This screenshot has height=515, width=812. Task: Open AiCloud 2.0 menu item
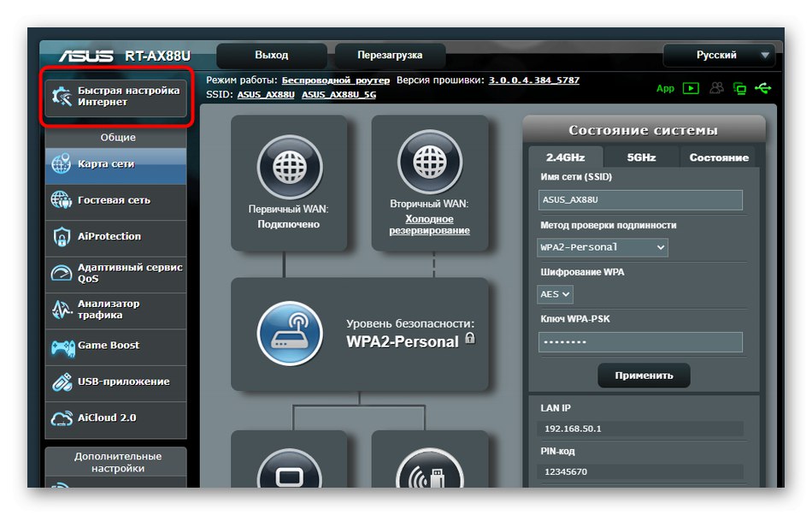click(116, 418)
